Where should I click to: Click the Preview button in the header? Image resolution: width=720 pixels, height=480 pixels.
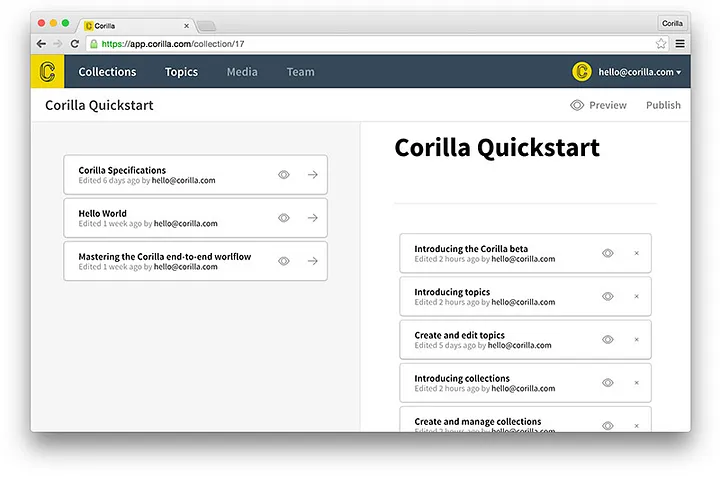tap(598, 105)
